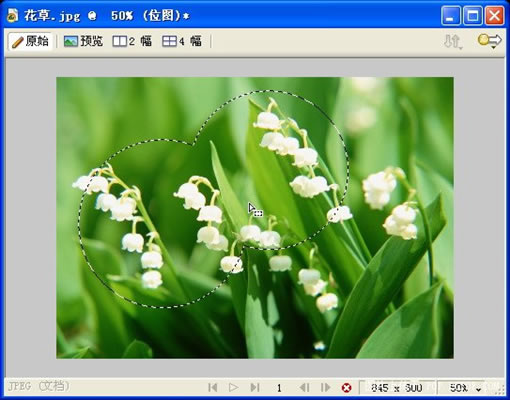Image resolution: width=510 pixels, height=400 pixels.
Task: Maximize the 花草.jpg document window
Action: click(473, 16)
